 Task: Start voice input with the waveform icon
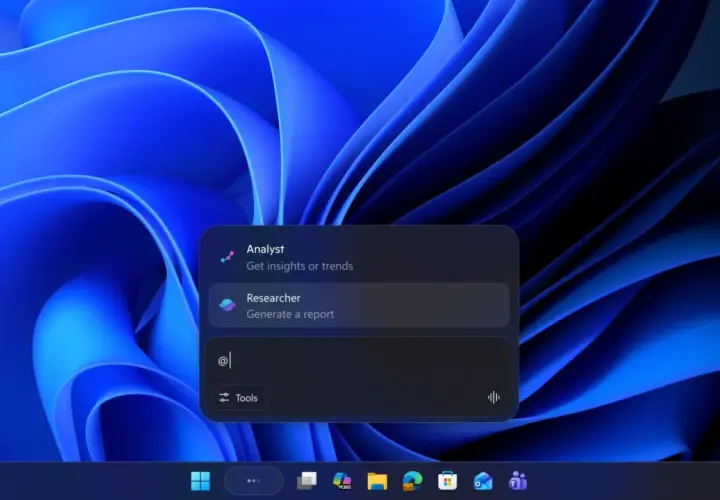[494, 397]
